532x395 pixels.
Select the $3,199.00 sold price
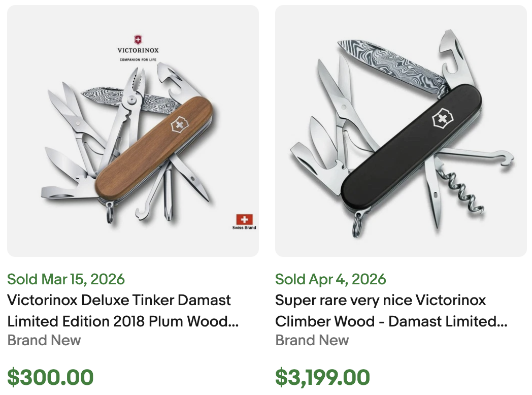pos(322,377)
